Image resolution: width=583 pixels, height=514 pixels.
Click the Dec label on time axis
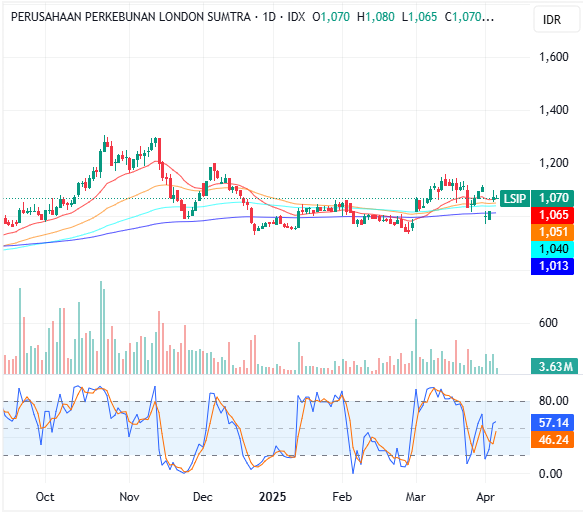(203, 497)
